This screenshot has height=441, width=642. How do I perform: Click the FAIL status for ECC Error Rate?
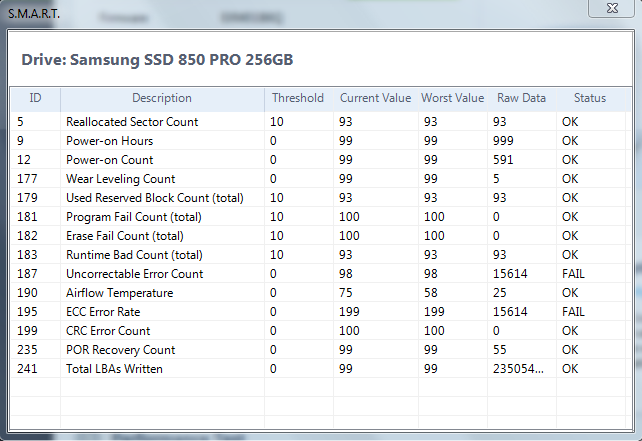pos(573,312)
